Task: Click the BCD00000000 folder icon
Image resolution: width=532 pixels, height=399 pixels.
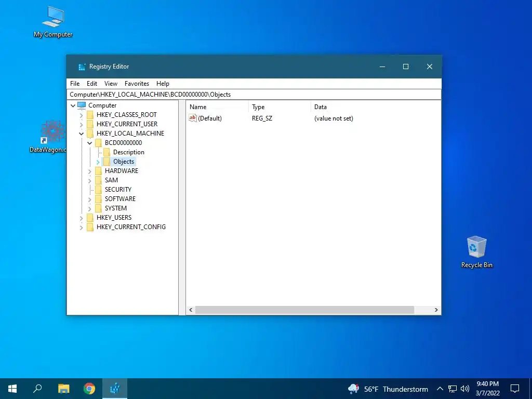Action: click(98, 143)
